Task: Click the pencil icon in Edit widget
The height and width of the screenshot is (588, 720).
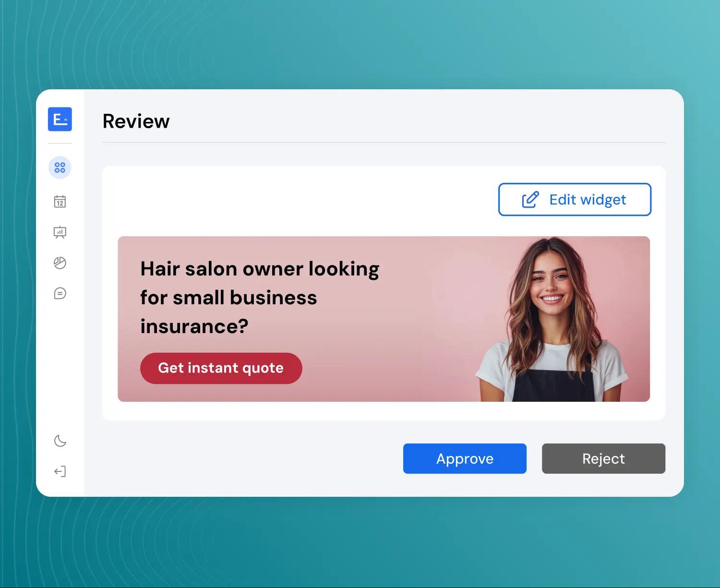Action: coord(530,200)
